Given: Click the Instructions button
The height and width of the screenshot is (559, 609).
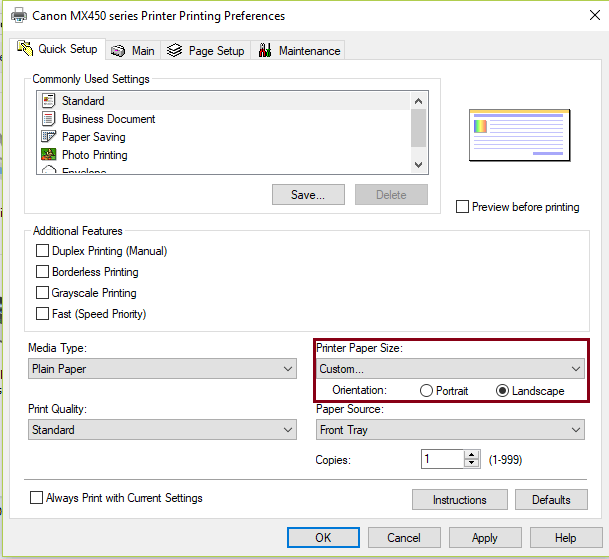Looking at the screenshot, I should coord(460,500).
